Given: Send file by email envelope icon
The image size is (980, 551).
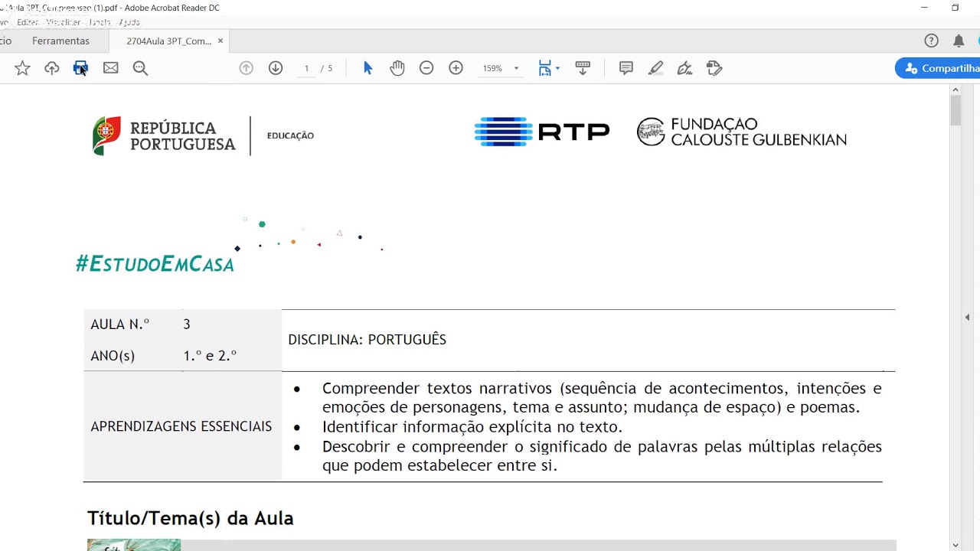Looking at the screenshot, I should (x=110, y=68).
